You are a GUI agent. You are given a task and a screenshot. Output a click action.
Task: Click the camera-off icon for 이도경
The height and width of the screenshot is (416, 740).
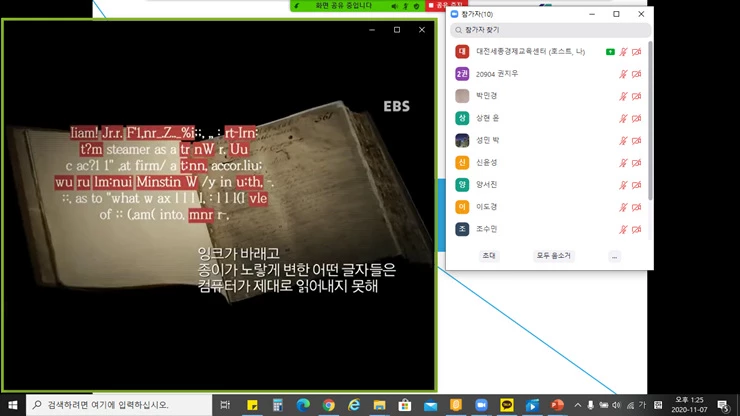point(637,207)
